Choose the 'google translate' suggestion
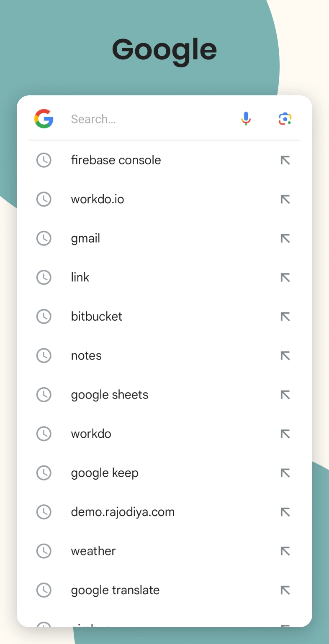Viewport: 329px width, 644px height. click(x=115, y=590)
